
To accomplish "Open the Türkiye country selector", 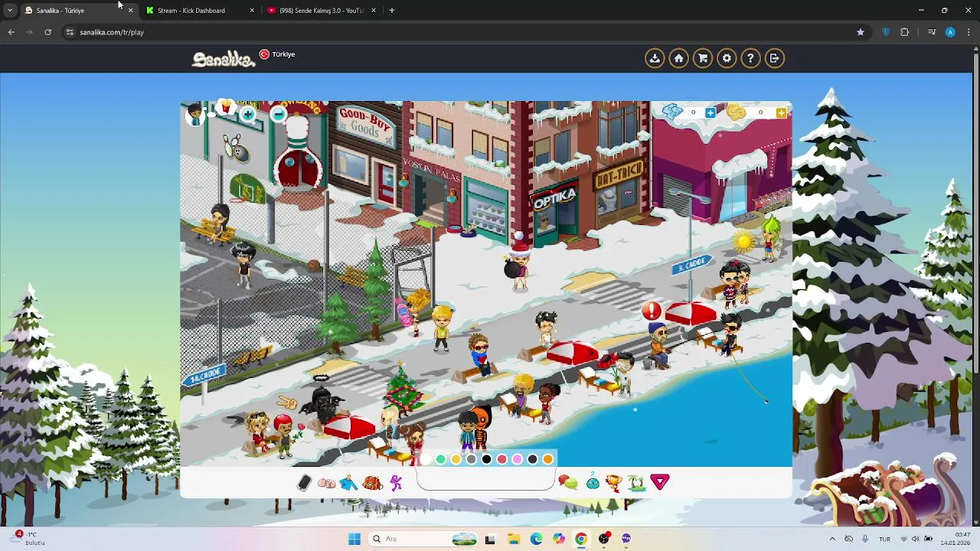I will point(277,54).
